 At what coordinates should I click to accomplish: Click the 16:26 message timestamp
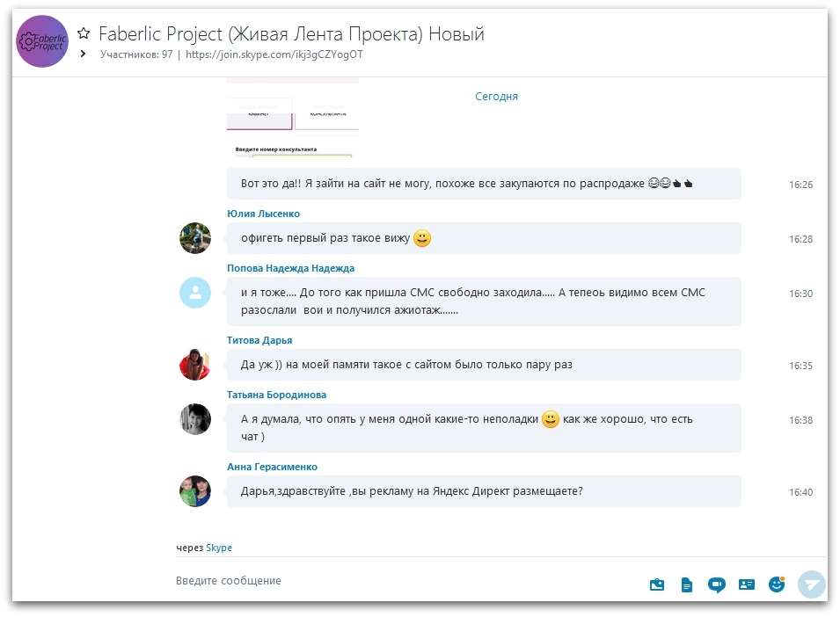click(x=800, y=185)
